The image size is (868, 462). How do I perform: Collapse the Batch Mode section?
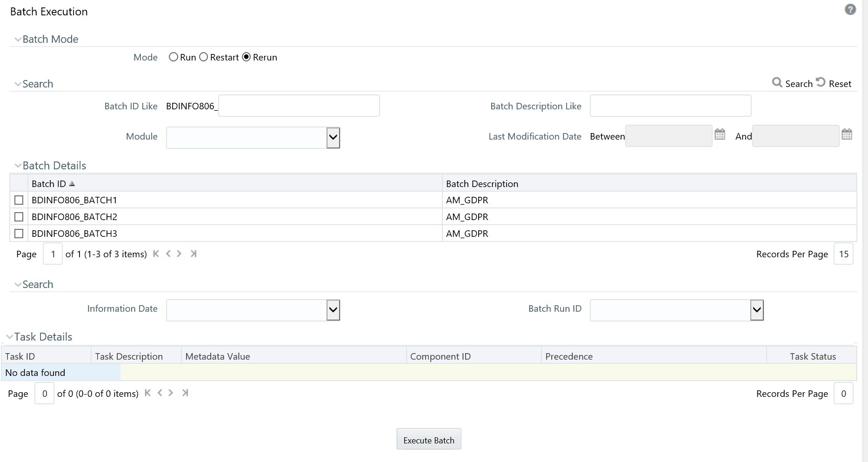pos(18,40)
